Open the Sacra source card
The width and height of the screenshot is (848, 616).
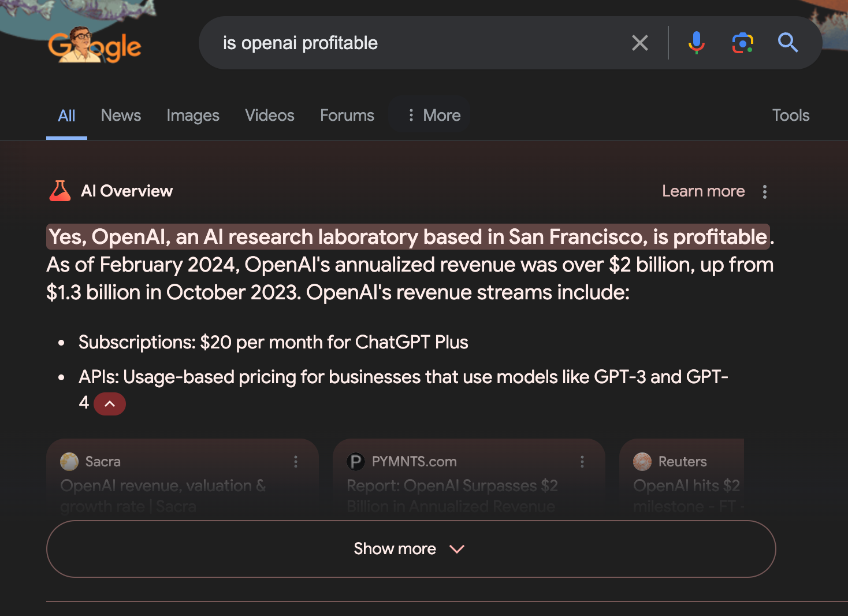(183, 478)
